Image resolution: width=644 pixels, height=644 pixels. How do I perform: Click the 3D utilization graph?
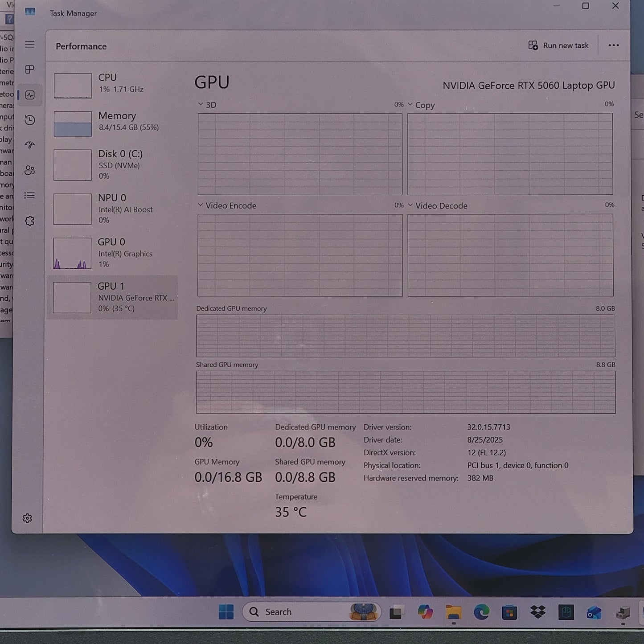coord(300,154)
